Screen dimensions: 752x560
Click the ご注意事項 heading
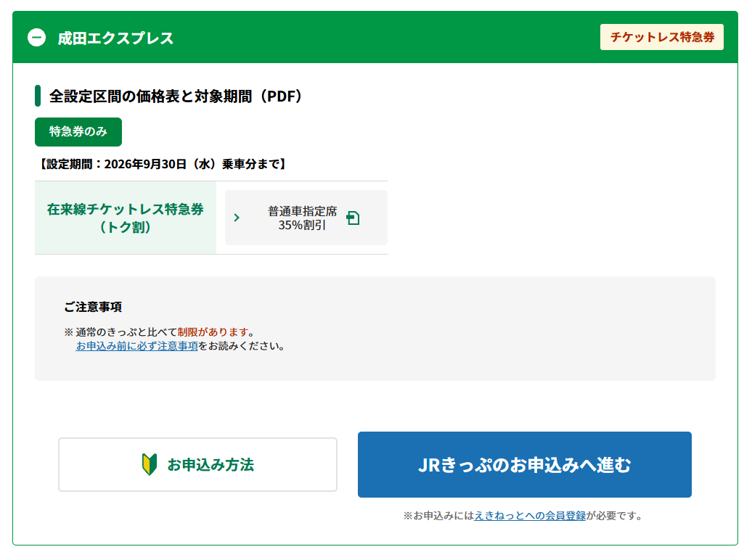click(93, 307)
